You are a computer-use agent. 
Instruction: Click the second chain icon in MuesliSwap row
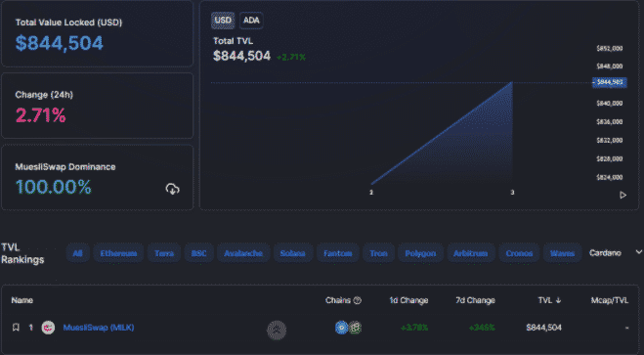tap(355, 328)
